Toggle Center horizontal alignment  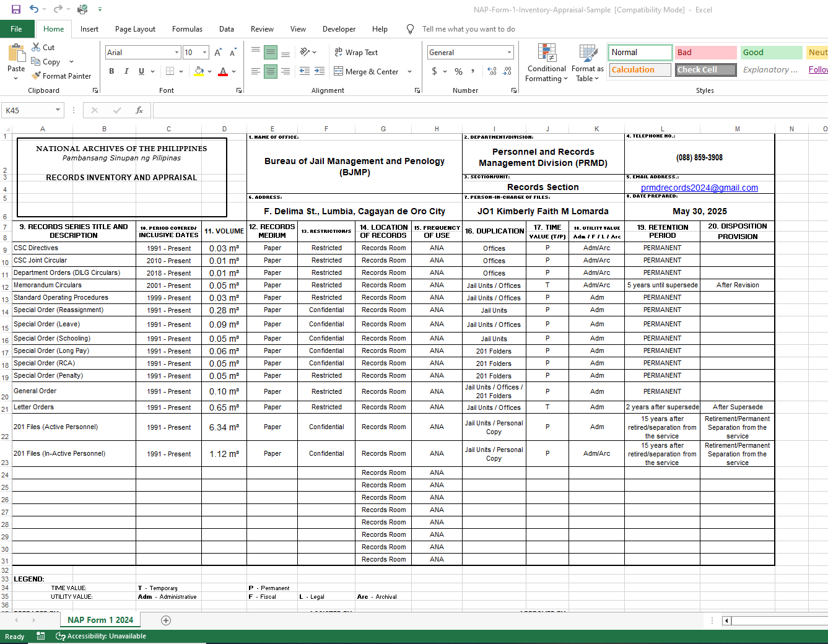pyautogui.click(x=271, y=71)
